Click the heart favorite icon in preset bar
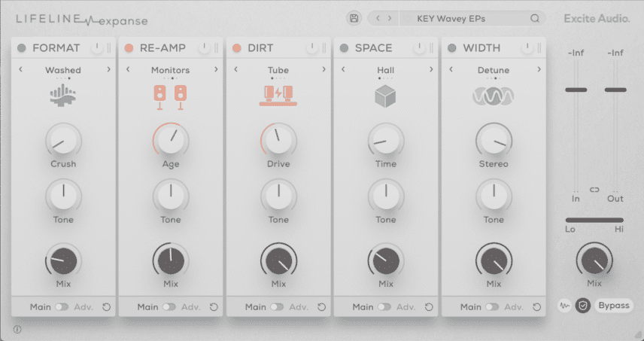Screen dimensions: 644x341 pos(408,19)
